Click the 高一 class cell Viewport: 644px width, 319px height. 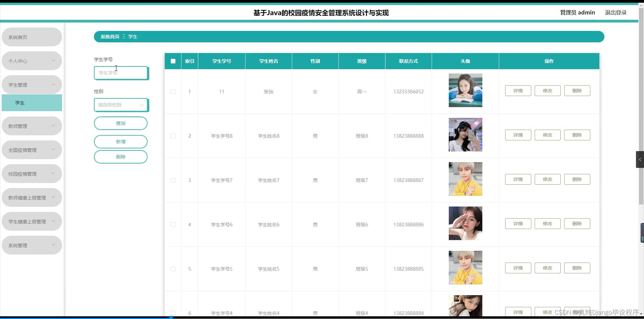(x=362, y=92)
